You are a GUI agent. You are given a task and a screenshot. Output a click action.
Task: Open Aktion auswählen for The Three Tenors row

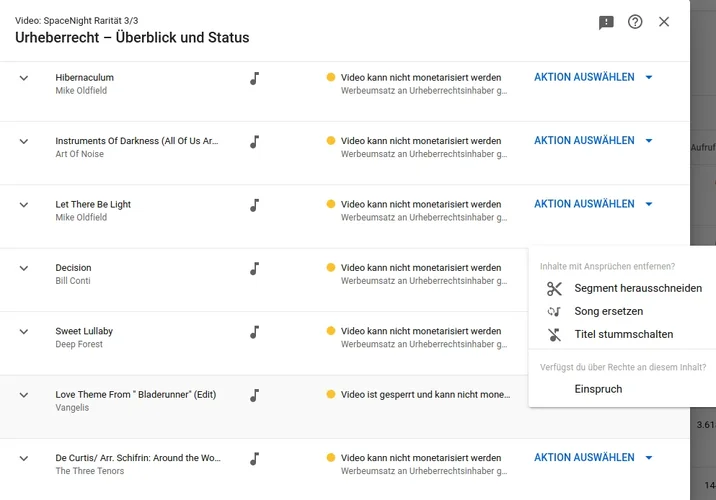click(592, 458)
